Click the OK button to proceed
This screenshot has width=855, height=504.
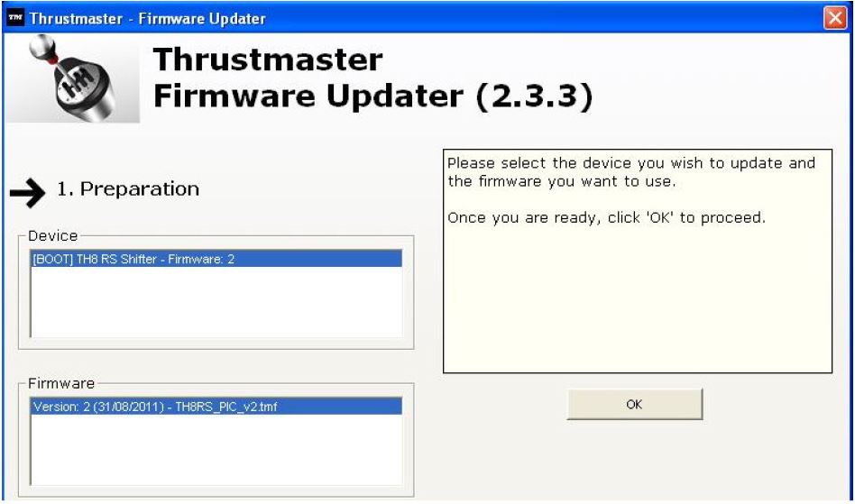(635, 404)
